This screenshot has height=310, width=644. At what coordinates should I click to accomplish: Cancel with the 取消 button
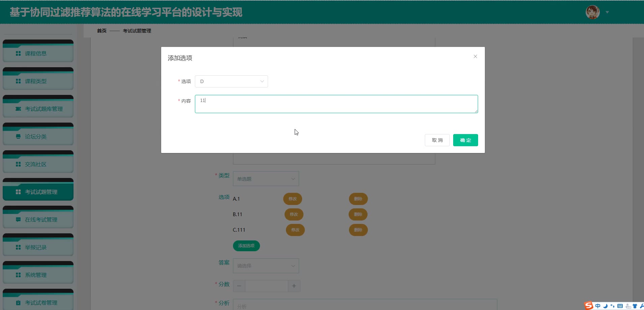click(437, 140)
